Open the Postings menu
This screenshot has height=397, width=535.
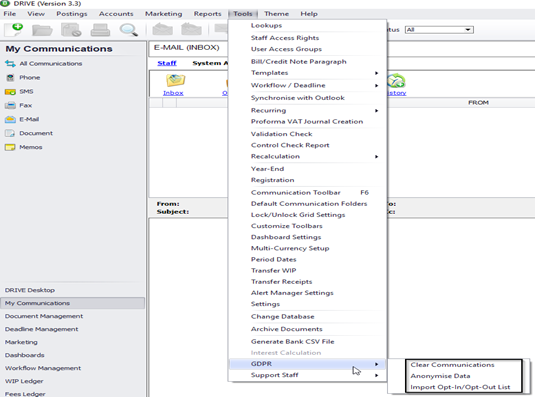(x=72, y=14)
